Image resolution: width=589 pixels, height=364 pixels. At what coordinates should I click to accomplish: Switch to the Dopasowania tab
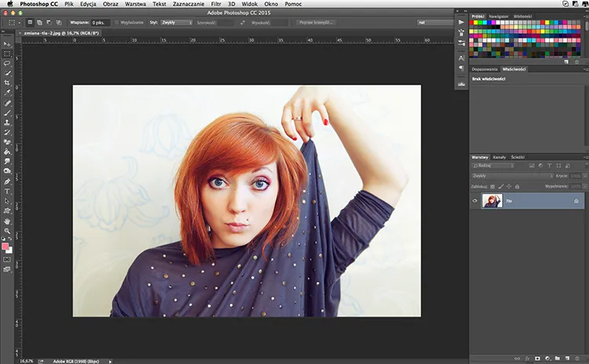pyautogui.click(x=485, y=69)
